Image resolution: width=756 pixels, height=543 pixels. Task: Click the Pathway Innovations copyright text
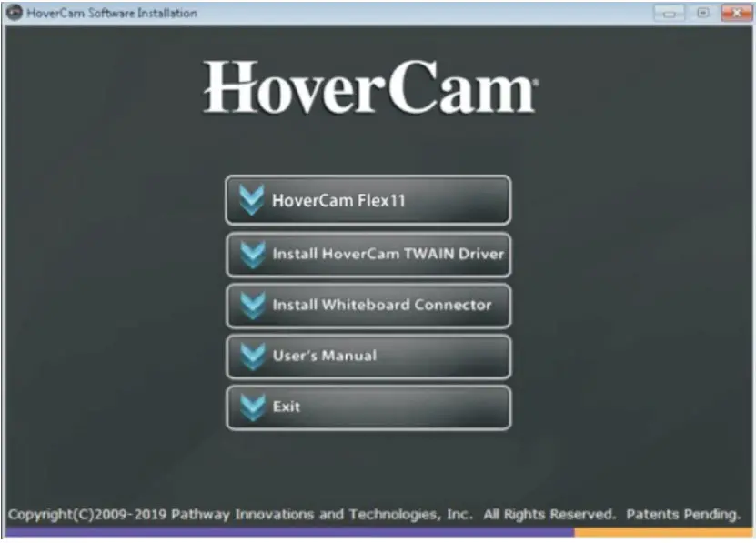click(x=374, y=515)
